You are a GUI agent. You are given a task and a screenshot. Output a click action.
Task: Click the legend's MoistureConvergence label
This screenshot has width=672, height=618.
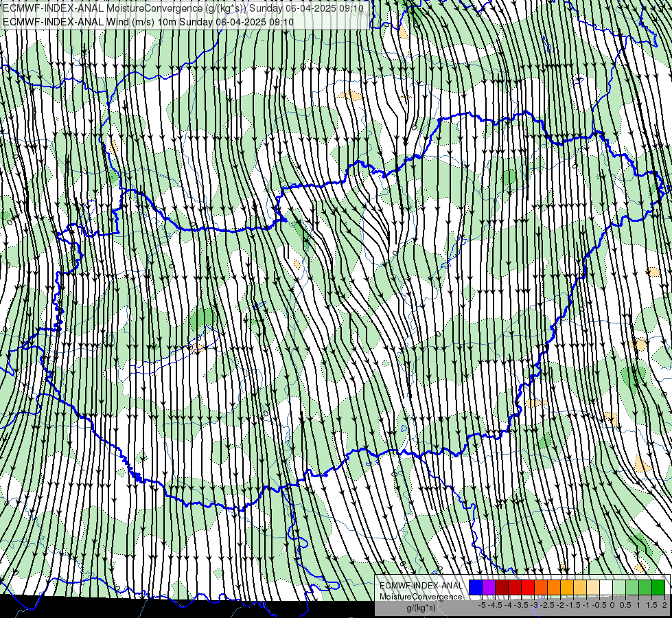point(421,597)
